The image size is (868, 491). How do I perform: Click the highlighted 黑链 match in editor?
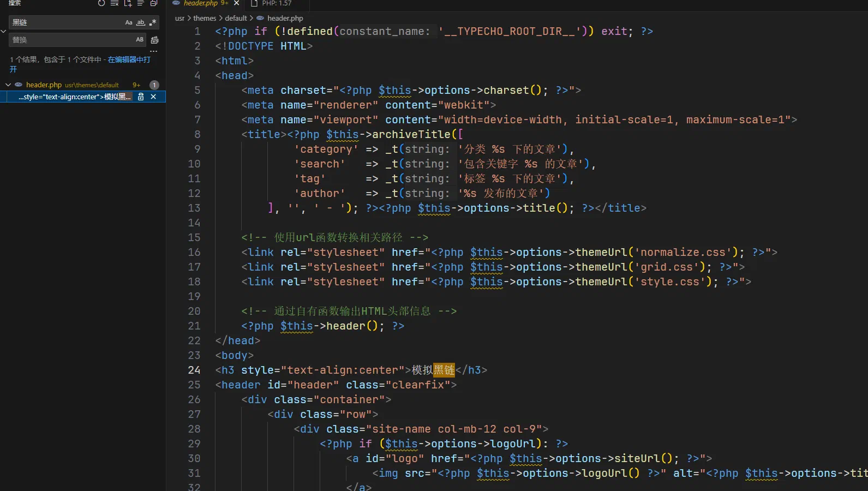444,370
